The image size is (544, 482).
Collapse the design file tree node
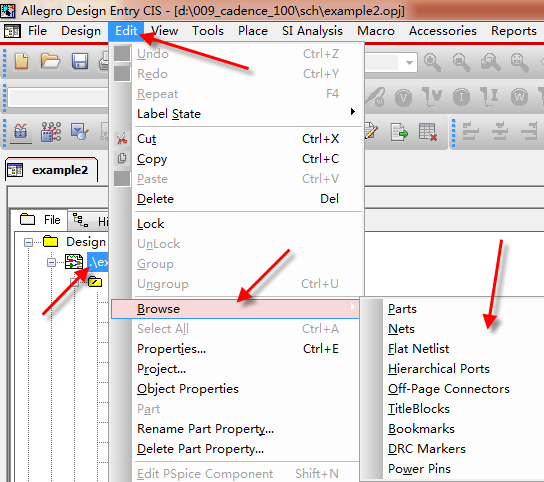coord(51,262)
